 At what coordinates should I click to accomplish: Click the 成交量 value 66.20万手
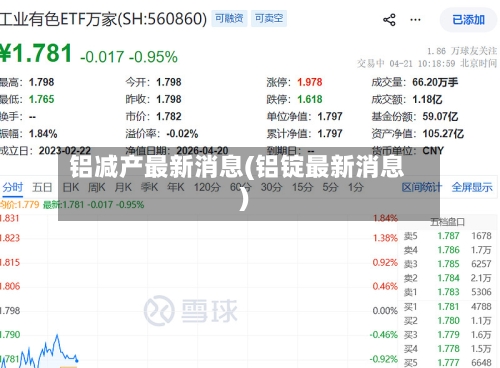click(435, 82)
